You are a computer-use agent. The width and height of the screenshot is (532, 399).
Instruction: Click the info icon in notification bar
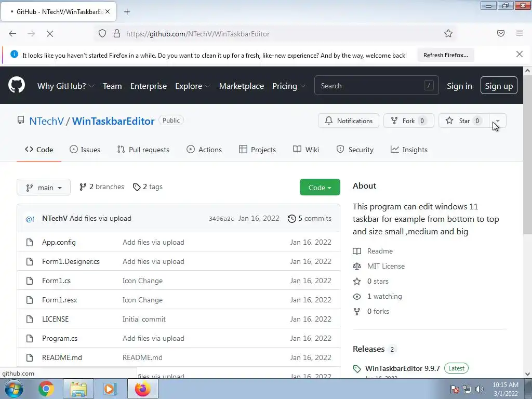click(x=14, y=54)
